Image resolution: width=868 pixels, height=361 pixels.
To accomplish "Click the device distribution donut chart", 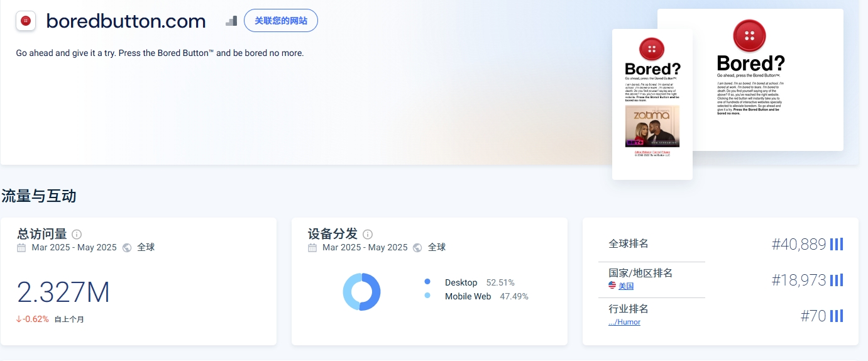I will 361,292.
